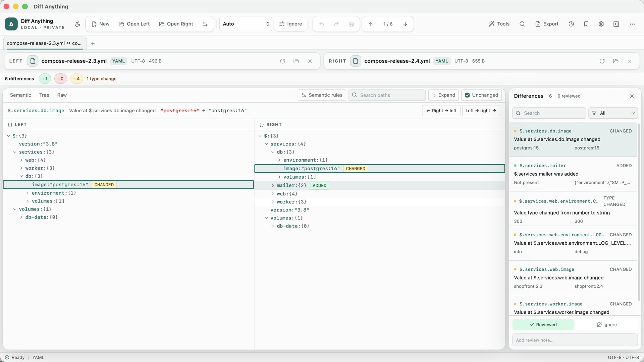
Task: Collapse the db:{3} node in right tree
Action: point(273,152)
